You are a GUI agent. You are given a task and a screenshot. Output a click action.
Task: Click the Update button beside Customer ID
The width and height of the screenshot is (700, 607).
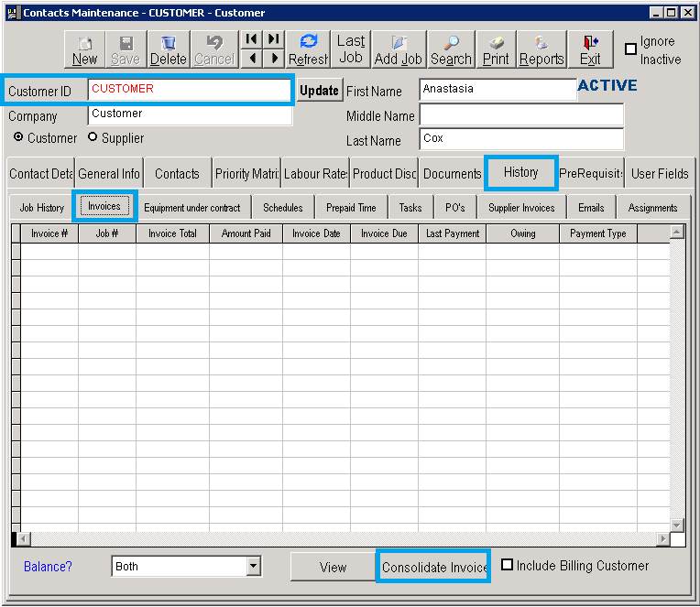pos(319,91)
